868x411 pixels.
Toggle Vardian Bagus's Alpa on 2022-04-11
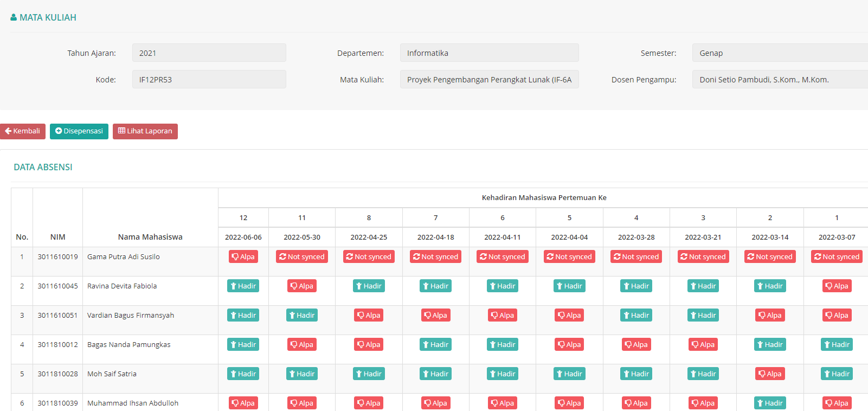pyautogui.click(x=503, y=315)
